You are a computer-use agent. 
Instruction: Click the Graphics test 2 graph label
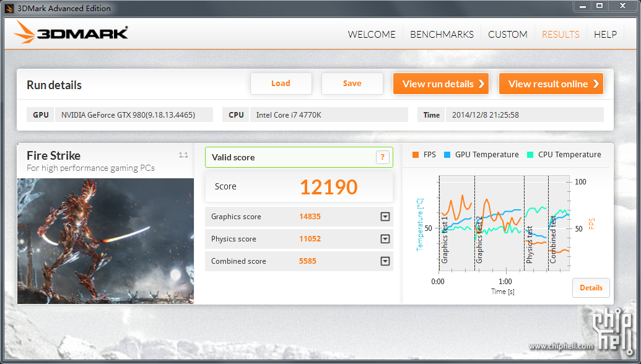point(479,240)
